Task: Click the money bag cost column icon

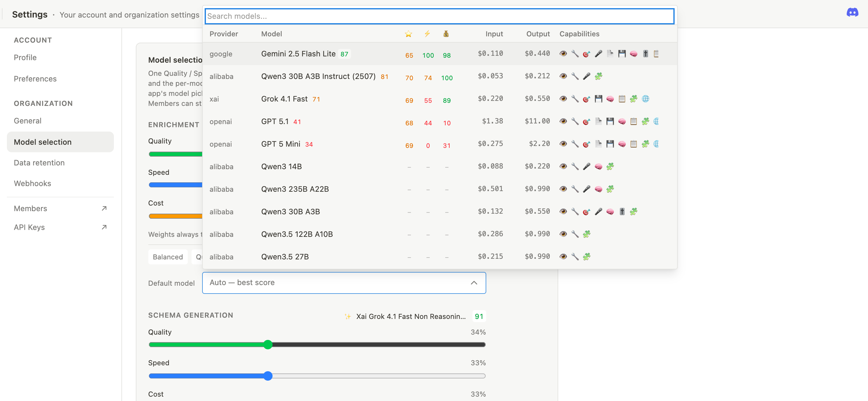Action: pos(446,34)
